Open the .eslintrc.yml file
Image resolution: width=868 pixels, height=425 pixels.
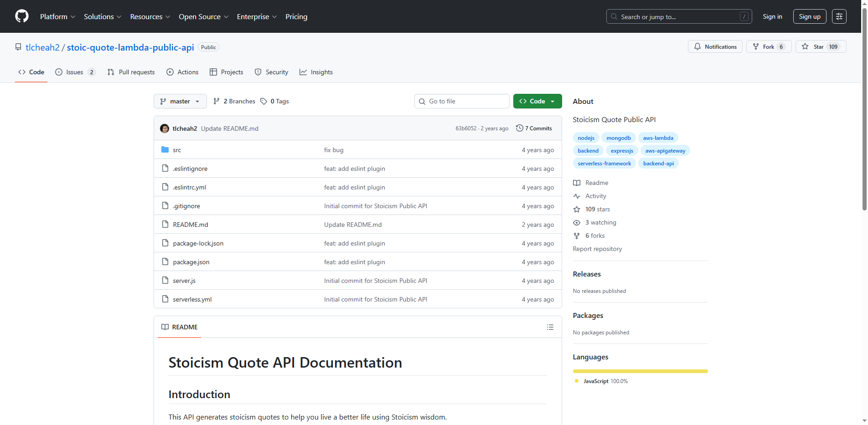point(189,187)
